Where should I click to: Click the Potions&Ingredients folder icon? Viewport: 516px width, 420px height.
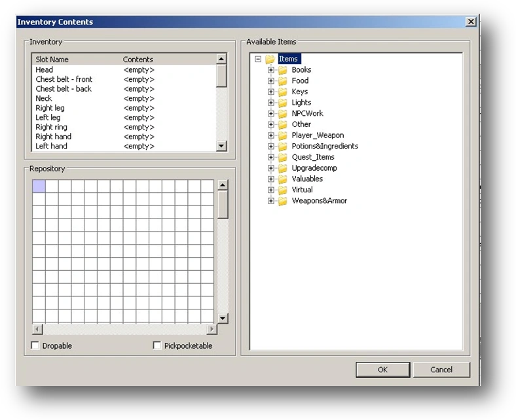pos(282,147)
